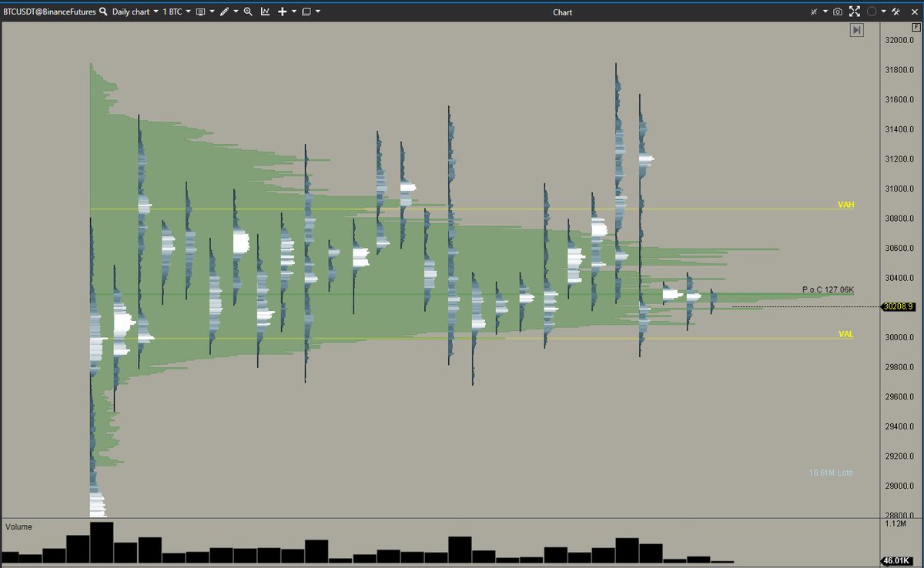924x568 pixels.
Task: Click the Volume panel label
Action: [18, 527]
